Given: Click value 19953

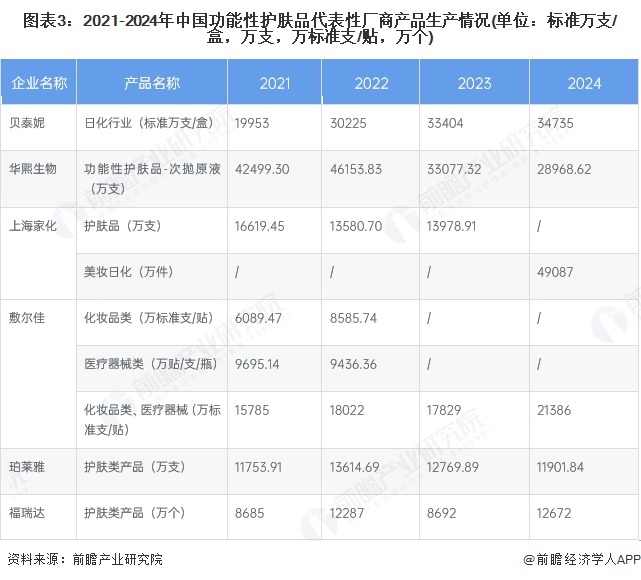Looking at the screenshot, I should click(252, 123).
